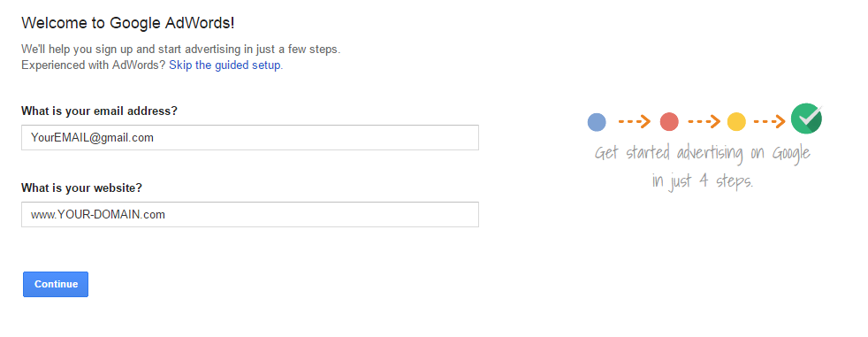868x337 pixels.
Task: Click the Experienced with AdWords question text
Action: pyautogui.click(x=93, y=65)
